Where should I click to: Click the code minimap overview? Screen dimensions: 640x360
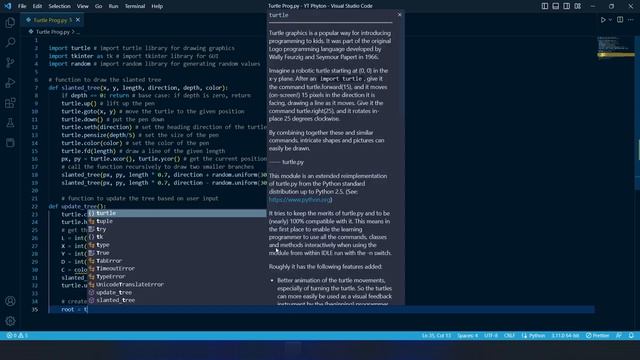(x=615, y=47)
